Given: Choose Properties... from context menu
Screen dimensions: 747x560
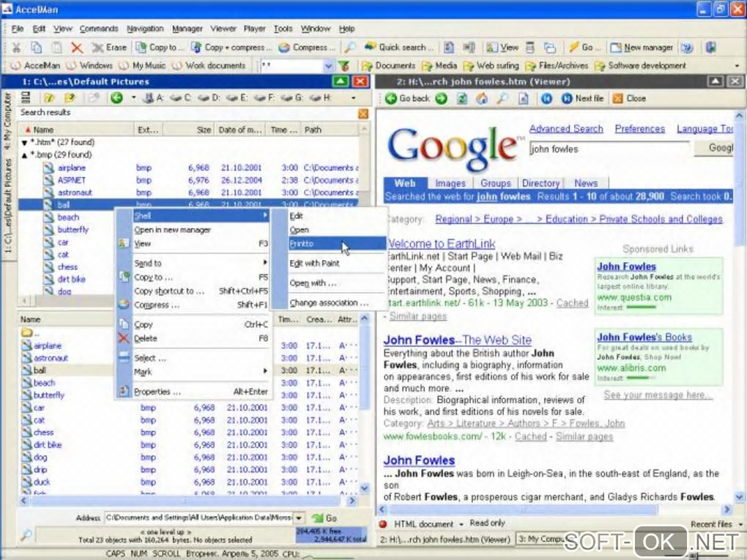Looking at the screenshot, I should coord(193,392).
